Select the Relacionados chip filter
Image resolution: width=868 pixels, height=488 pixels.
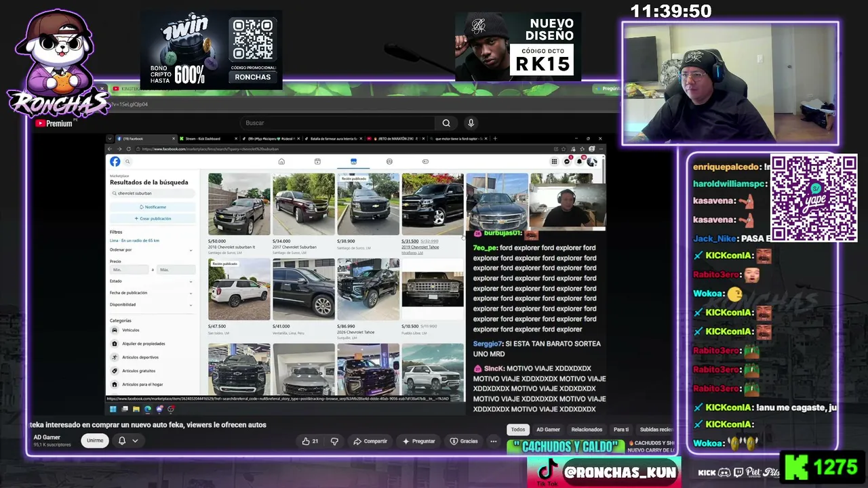click(x=587, y=430)
